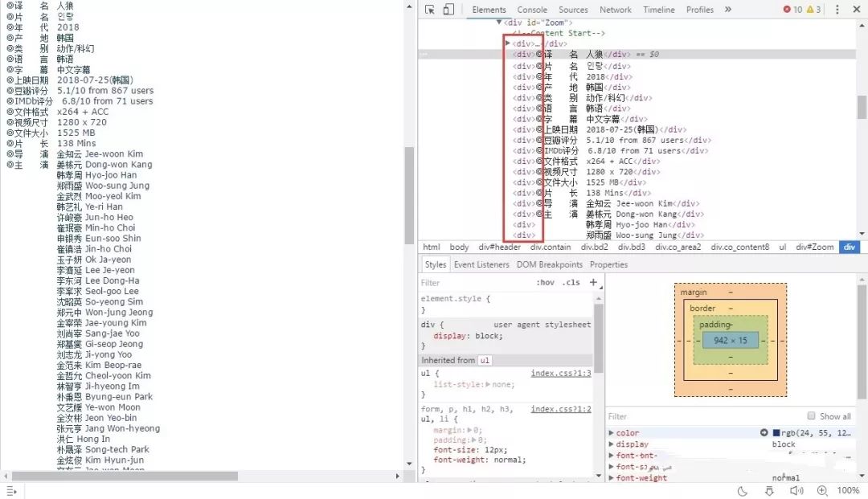Select div#Zoom in the breadcrumb

click(x=814, y=247)
